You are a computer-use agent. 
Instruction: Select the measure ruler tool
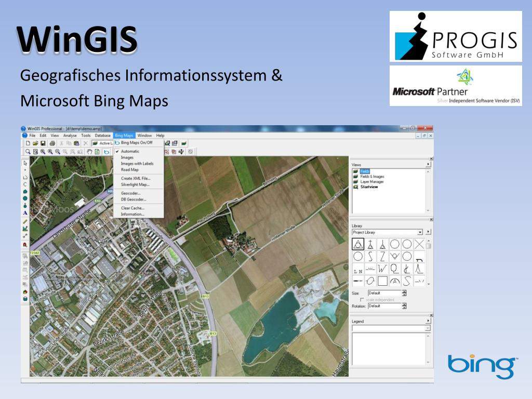[x=25, y=221]
